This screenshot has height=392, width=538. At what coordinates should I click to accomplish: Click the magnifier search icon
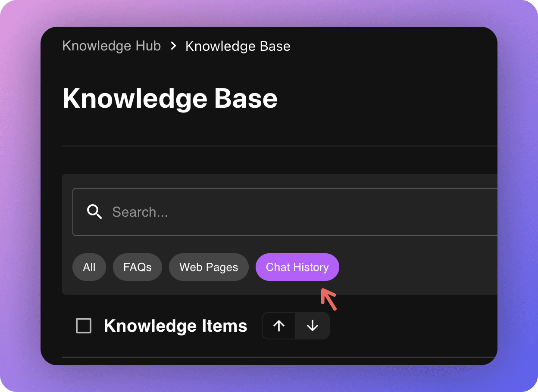pyautogui.click(x=94, y=212)
